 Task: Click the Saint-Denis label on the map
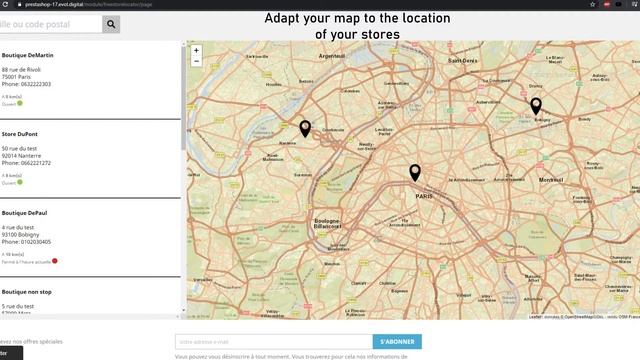pyautogui.click(x=462, y=60)
